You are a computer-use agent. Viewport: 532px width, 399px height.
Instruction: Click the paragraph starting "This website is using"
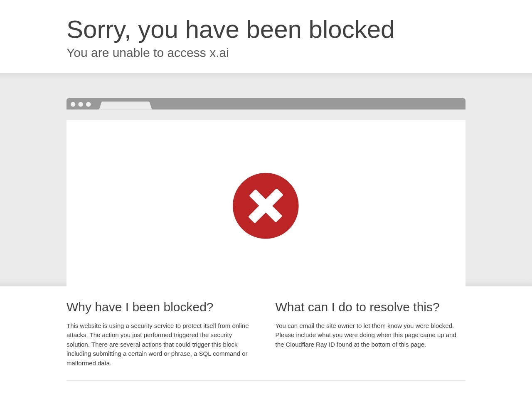click(158, 344)
